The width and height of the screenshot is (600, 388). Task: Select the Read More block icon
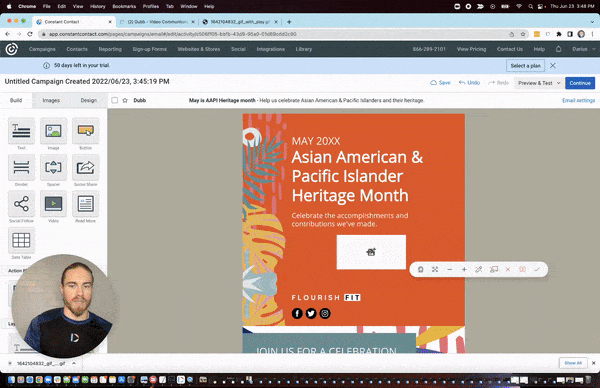85,204
